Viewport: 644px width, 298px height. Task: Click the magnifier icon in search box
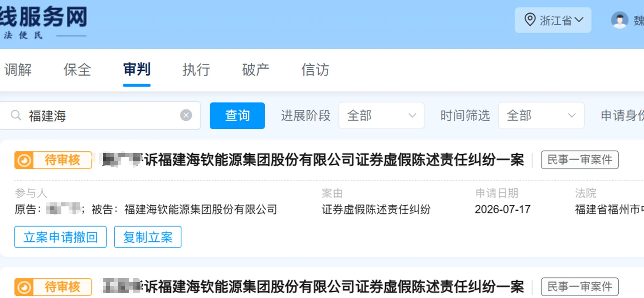[16, 115]
